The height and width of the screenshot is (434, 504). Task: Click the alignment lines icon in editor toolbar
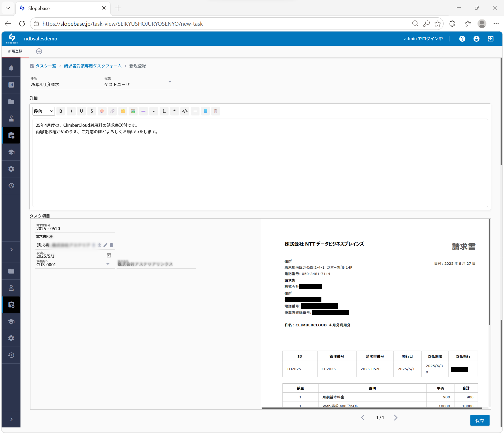(195, 111)
